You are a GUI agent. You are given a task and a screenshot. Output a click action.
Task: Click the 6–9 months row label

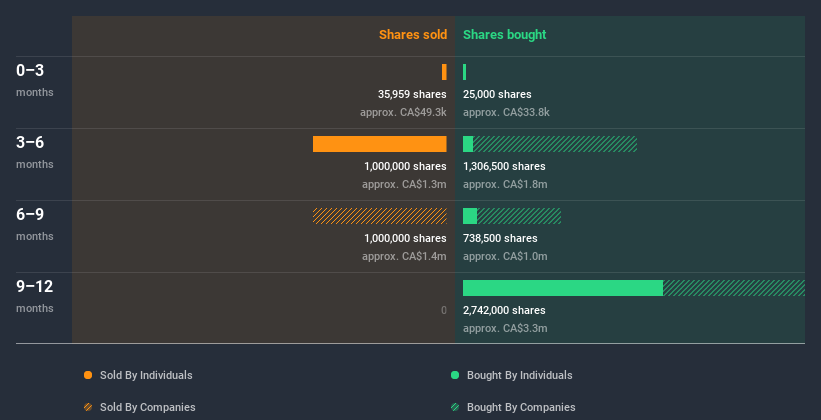point(35,224)
